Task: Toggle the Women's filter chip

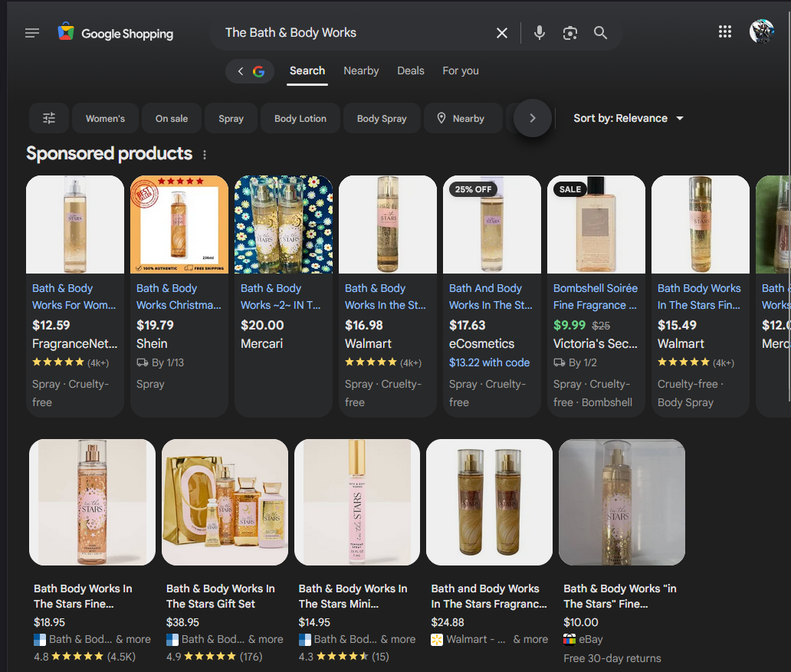Action: point(105,119)
